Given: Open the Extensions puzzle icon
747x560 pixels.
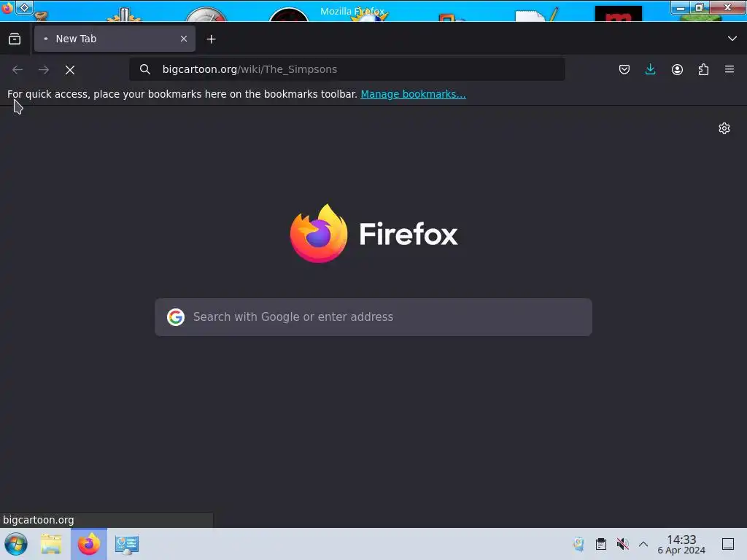Looking at the screenshot, I should click(703, 69).
